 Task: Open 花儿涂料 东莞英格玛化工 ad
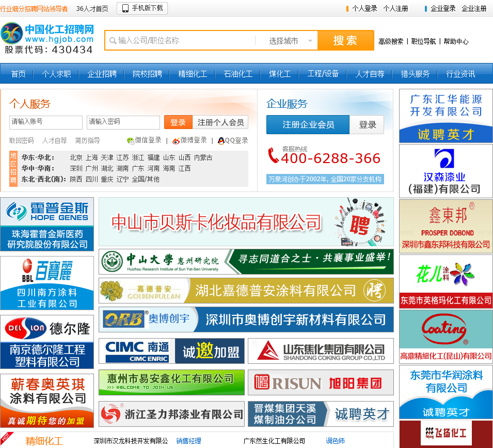coord(446,281)
